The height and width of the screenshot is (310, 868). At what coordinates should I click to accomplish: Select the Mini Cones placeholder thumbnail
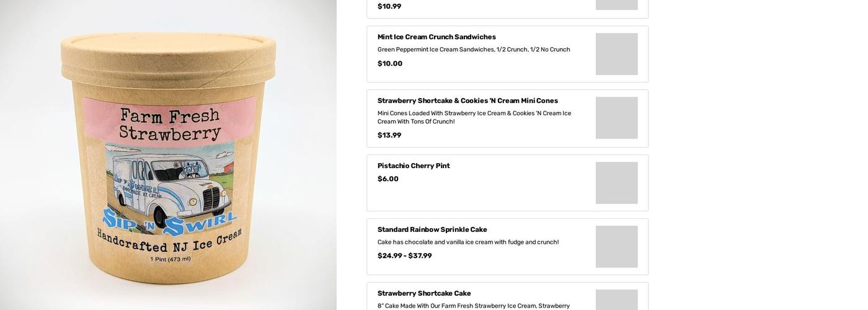click(x=616, y=118)
